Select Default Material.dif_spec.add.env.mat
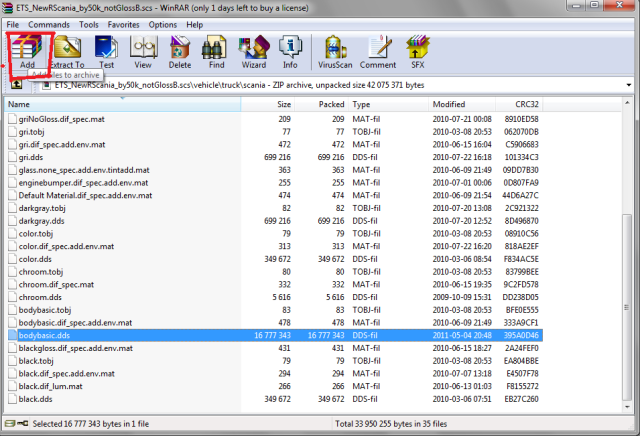The image size is (640, 436). pos(85,195)
